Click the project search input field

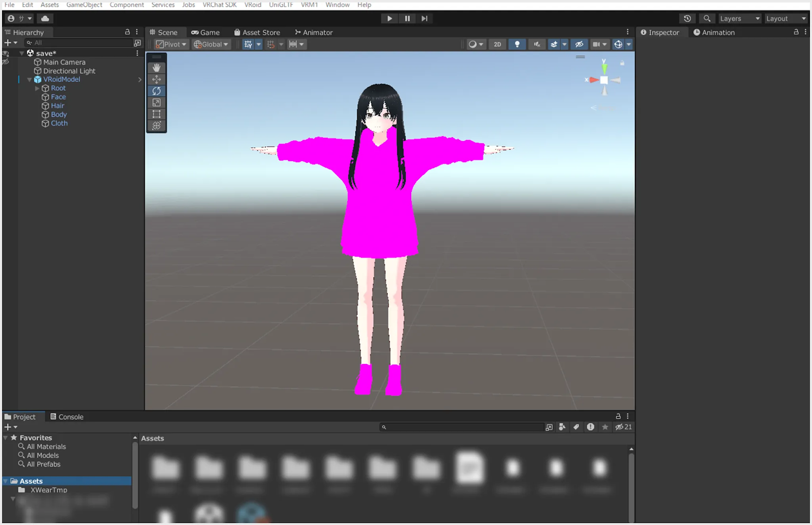click(462, 426)
